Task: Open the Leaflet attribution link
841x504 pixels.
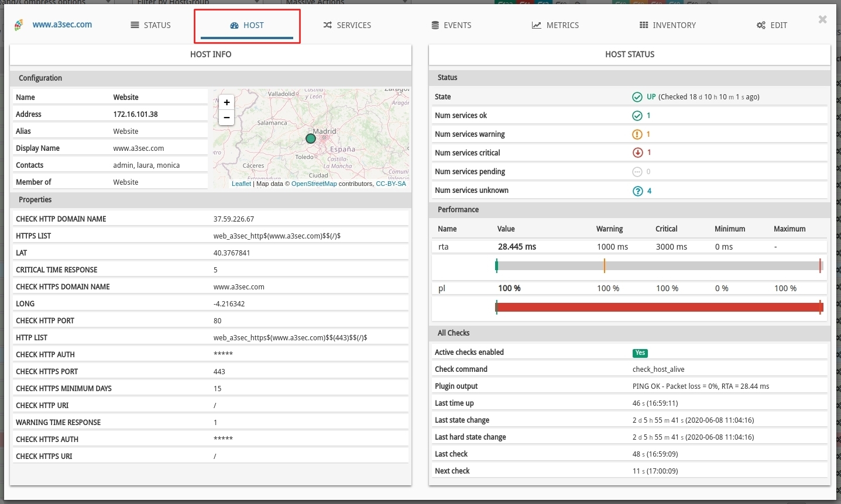Action: [x=241, y=184]
